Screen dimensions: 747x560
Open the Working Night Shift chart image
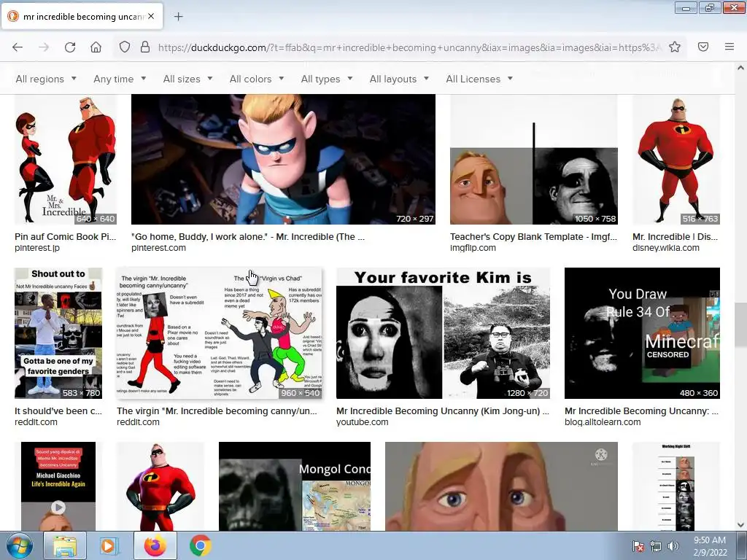pyautogui.click(x=676, y=486)
